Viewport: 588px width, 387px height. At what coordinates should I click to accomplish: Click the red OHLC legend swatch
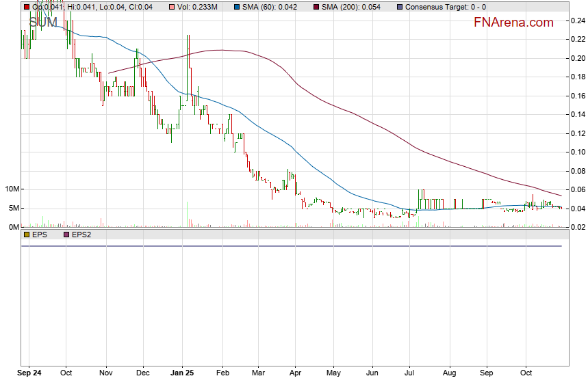coord(27,7)
